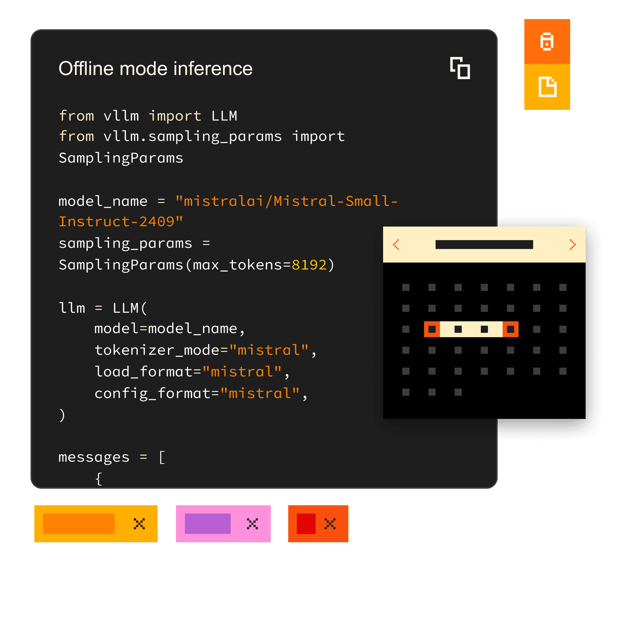Click the "model=model_name," line
Screen dimensions: 644x644
tap(170, 329)
